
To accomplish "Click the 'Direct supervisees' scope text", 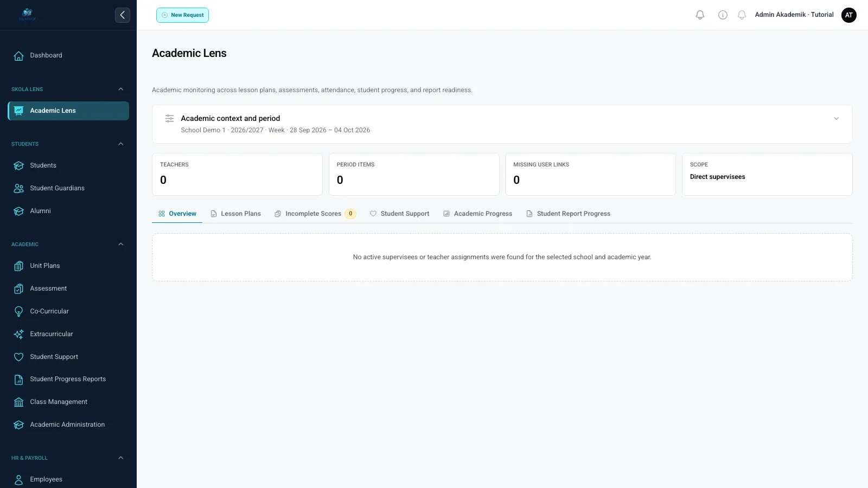I will pos(717,177).
